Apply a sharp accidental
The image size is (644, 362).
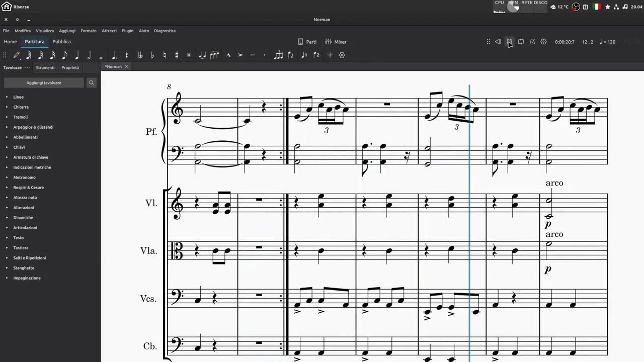tap(176, 55)
